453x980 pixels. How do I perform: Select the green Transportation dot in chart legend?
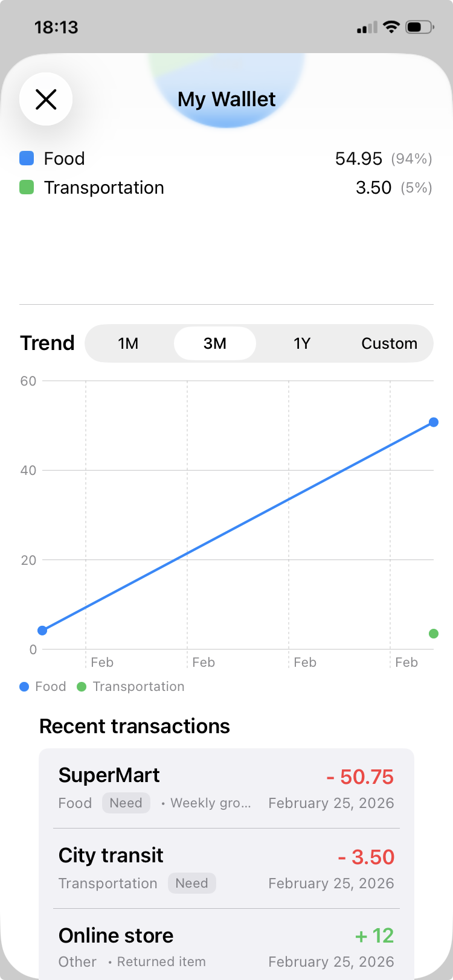point(81,686)
